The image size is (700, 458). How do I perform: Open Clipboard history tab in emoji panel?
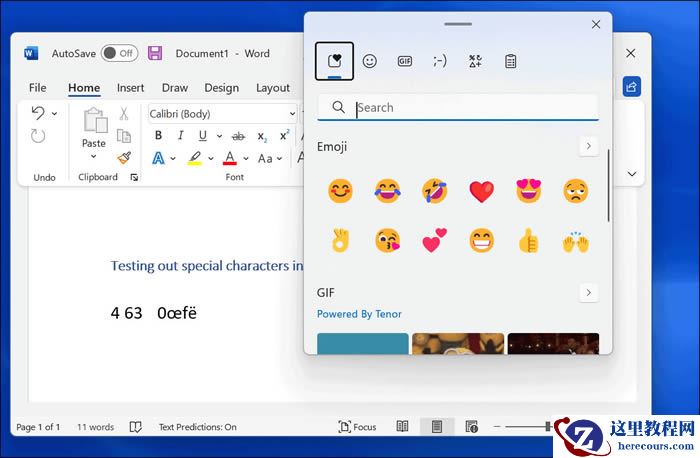(x=511, y=61)
